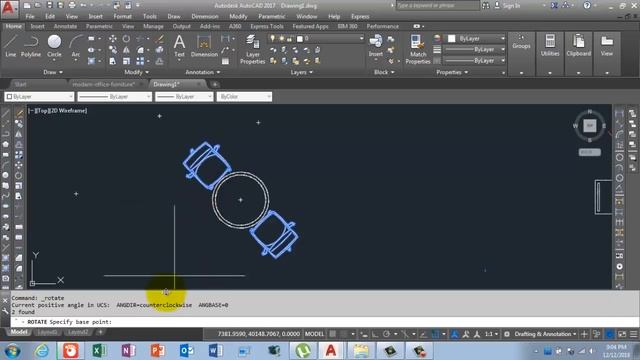Viewport: 640px width, 360px height.
Task: Toggle grid display in status bar
Action: tap(333, 334)
